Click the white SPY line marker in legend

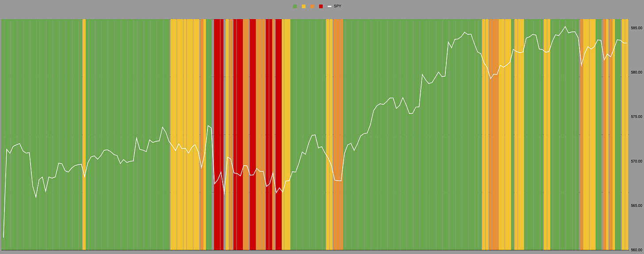point(330,6)
